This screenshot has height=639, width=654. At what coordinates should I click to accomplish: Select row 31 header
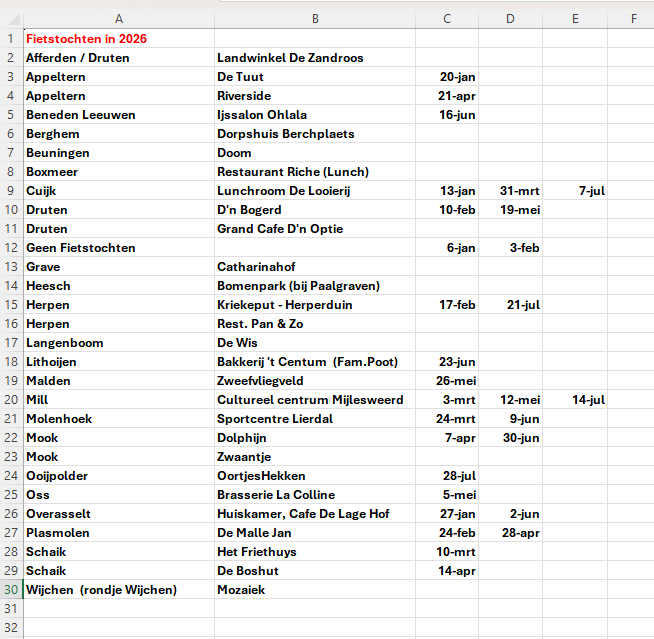(11, 609)
